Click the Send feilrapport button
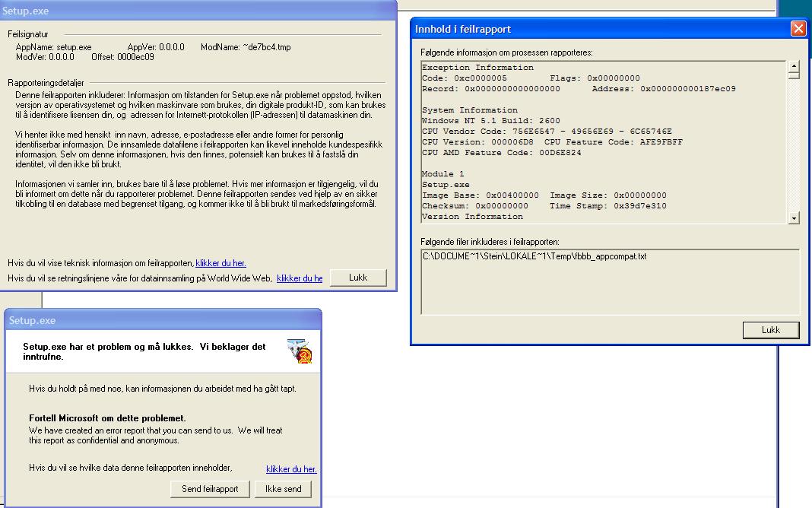The image size is (812, 508). [210, 489]
